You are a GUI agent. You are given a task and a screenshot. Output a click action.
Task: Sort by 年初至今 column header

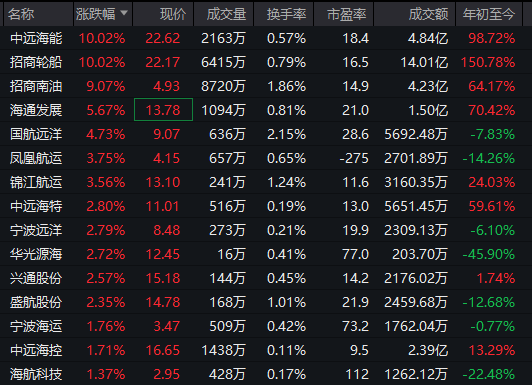point(489,14)
